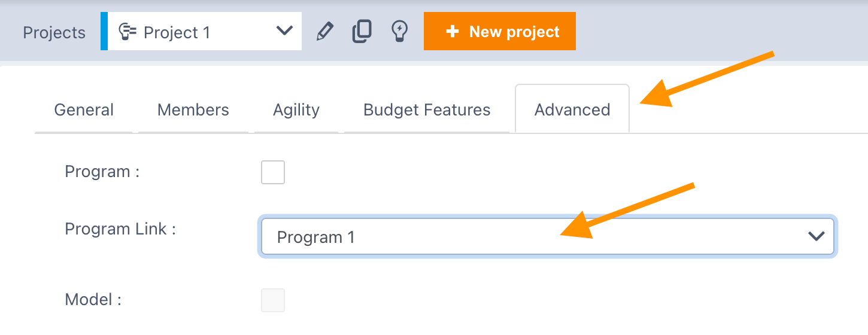The height and width of the screenshot is (335, 868).
Task: Enable the Program checkbox
Action: tap(273, 172)
